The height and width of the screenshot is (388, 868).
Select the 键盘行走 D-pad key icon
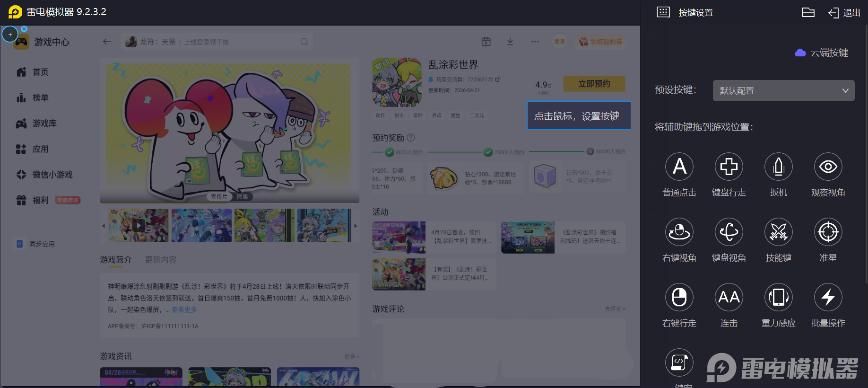[729, 167]
